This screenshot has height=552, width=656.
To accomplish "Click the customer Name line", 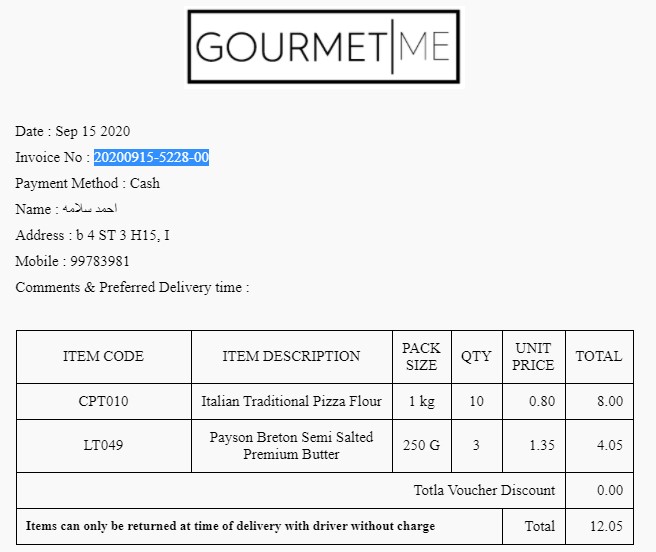I will point(67,209).
